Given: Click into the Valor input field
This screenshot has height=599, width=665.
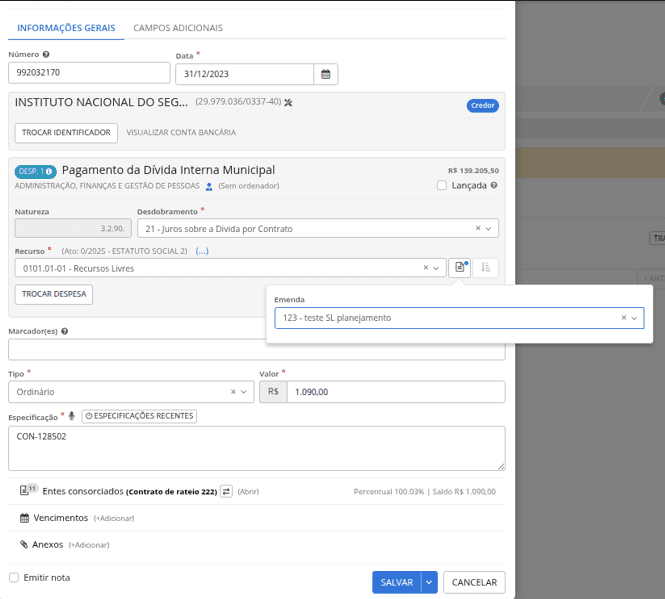Looking at the screenshot, I should pyautogui.click(x=395, y=392).
